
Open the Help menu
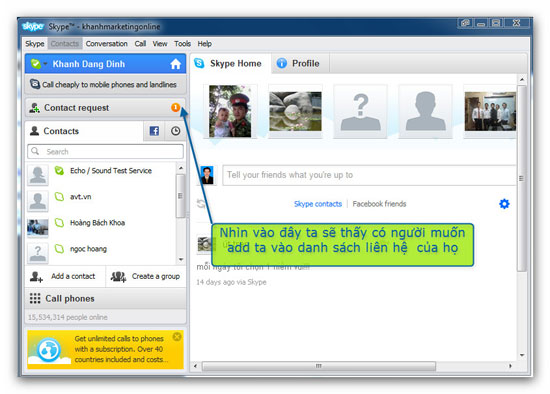[x=204, y=44]
